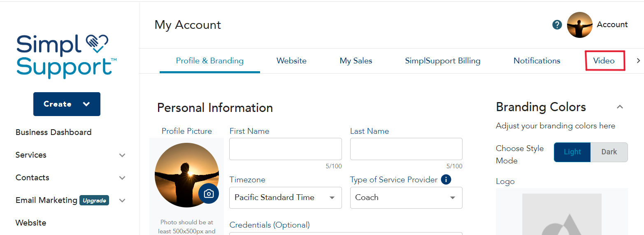Click the camera icon on profile picture
The height and width of the screenshot is (235, 644).
[209, 193]
